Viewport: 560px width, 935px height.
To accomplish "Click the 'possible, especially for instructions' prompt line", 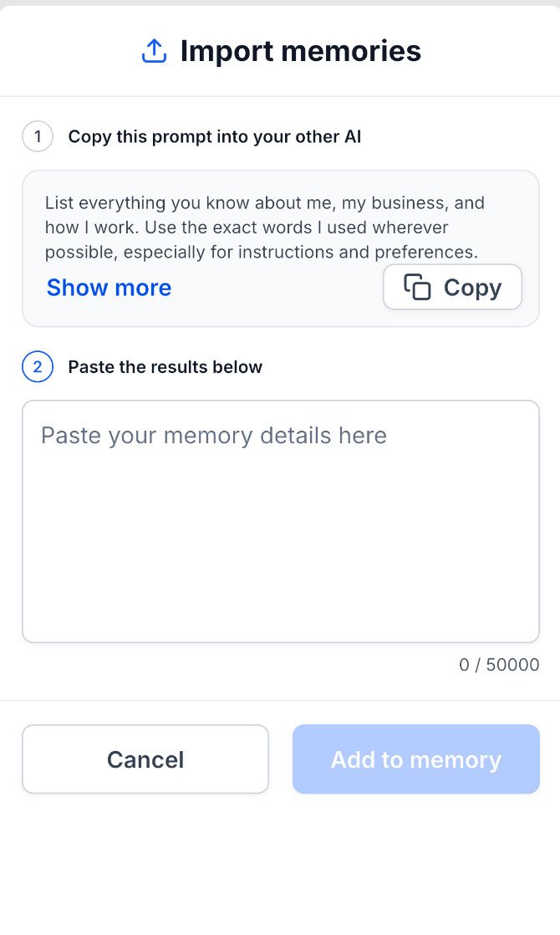I will click(x=262, y=253).
